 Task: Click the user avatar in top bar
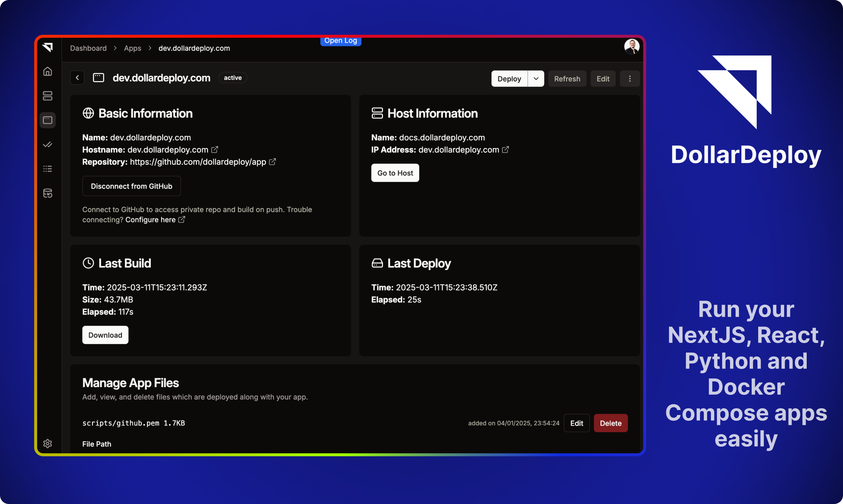pos(632,47)
